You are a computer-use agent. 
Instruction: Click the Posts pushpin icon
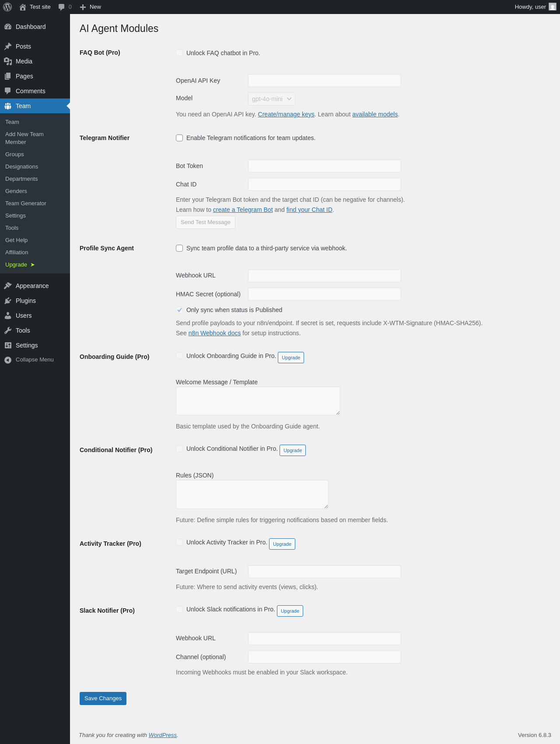click(x=8, y=46)
